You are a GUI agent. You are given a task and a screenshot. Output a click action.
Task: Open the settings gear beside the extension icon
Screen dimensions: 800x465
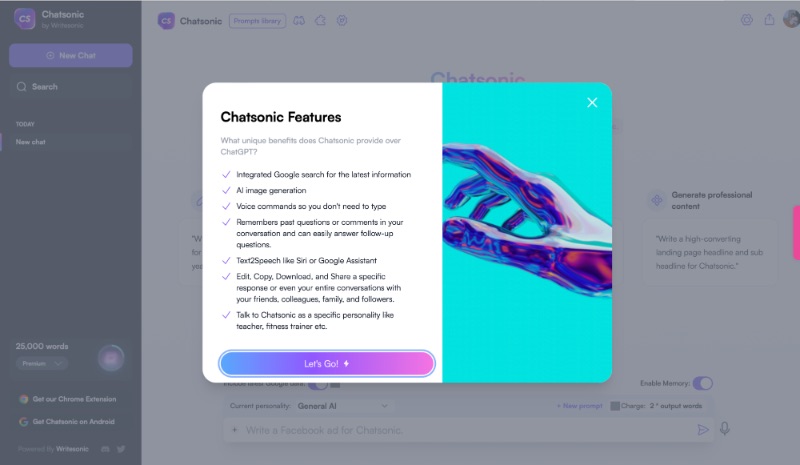tap(342, 21)
